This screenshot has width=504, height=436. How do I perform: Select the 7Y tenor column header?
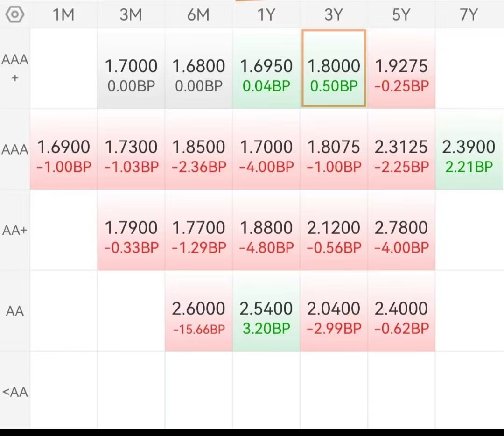point(469,15)
